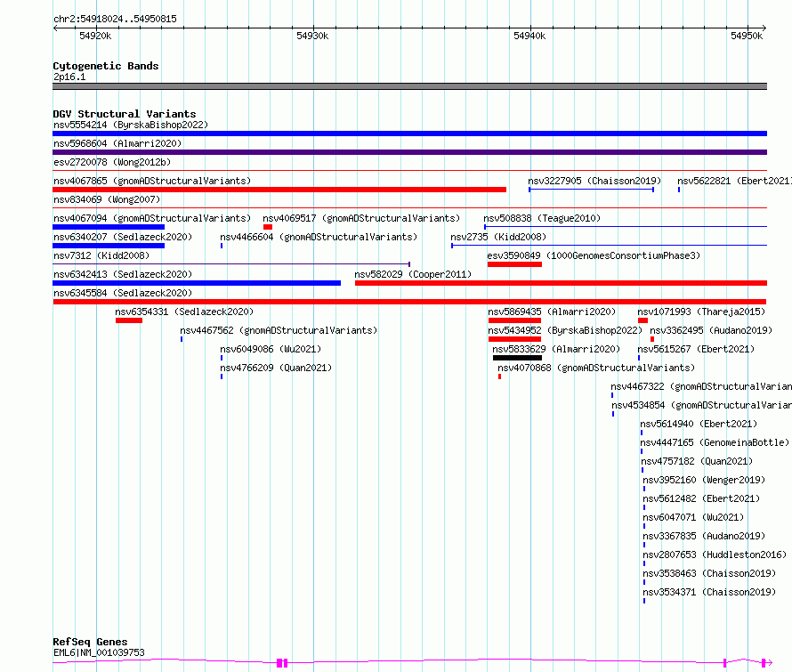Open nsv4466604 (gnomADStructuralVariants) variant
The image size is (792, 672).
click(x=319, y=237)
